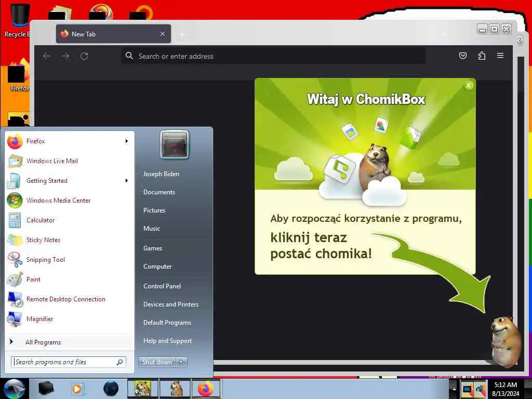Open Help and Support

(x=167, y=341)
